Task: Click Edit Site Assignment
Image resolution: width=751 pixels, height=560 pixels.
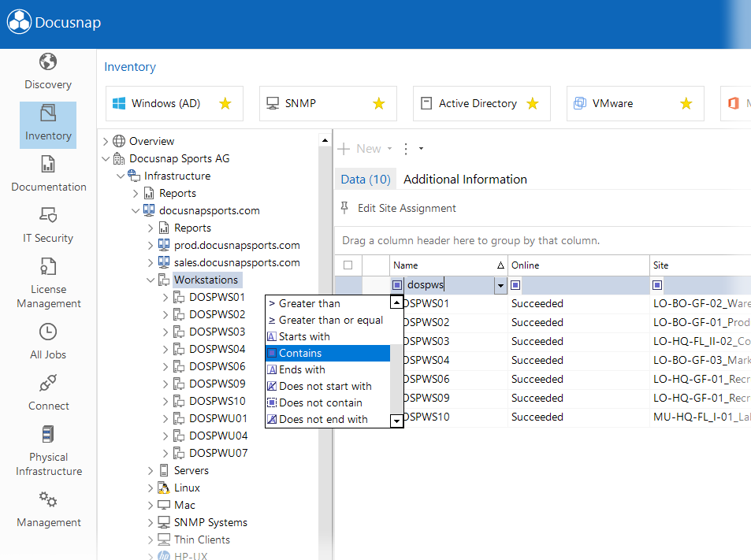Action: click(x=407, y=208)
